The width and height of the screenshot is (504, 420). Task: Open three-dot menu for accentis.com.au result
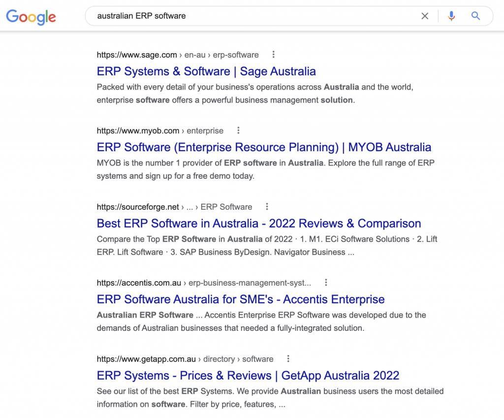326,282
